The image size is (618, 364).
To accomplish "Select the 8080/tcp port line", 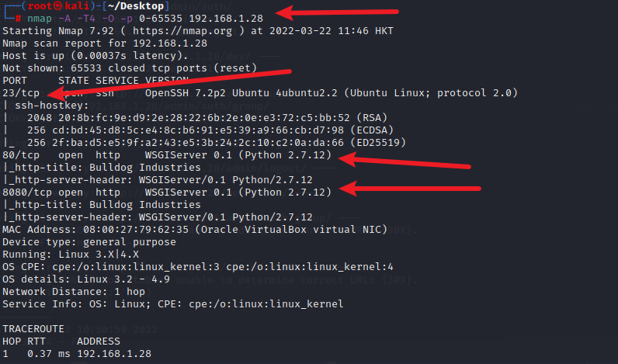I will pyautogui.click(x=167, y=192).
